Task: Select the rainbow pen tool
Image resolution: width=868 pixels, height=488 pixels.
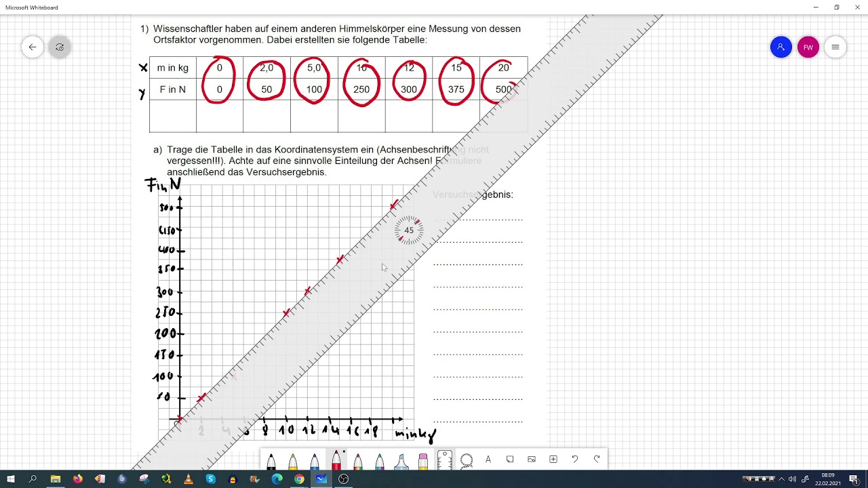Action: pyautogui.click(x=358, y=462)
